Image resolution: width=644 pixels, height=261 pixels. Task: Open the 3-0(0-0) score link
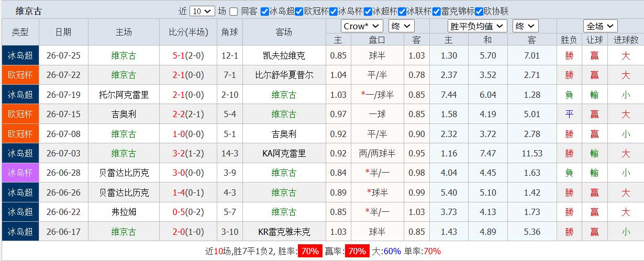pos(188,173)
